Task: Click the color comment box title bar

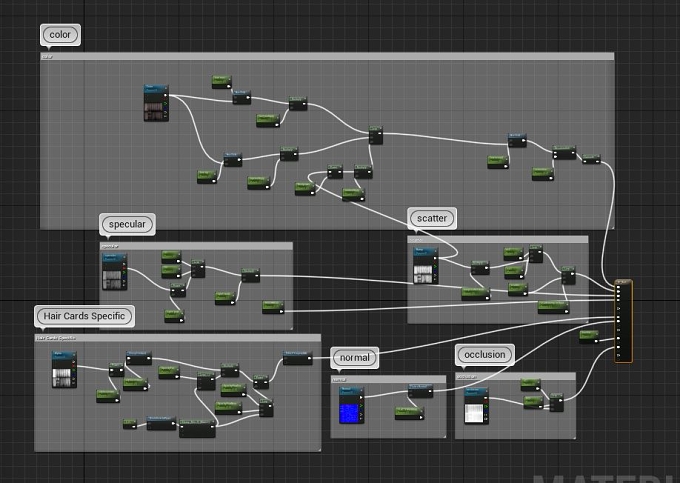Action: 327,56
